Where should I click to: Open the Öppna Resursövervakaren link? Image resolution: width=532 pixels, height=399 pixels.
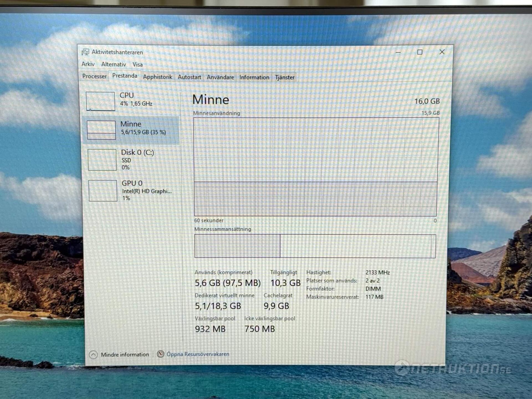click(x=198, y=354)
